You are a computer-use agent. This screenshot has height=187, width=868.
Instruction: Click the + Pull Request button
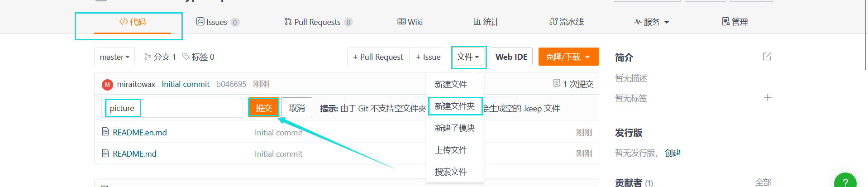378,57
